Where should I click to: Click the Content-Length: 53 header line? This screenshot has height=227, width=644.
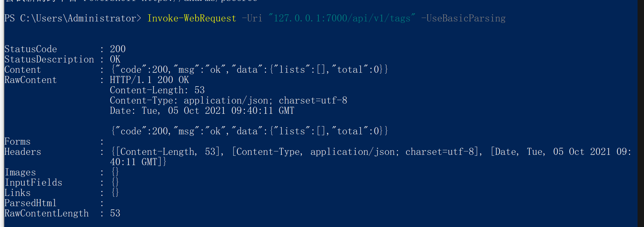coord(157,90)
